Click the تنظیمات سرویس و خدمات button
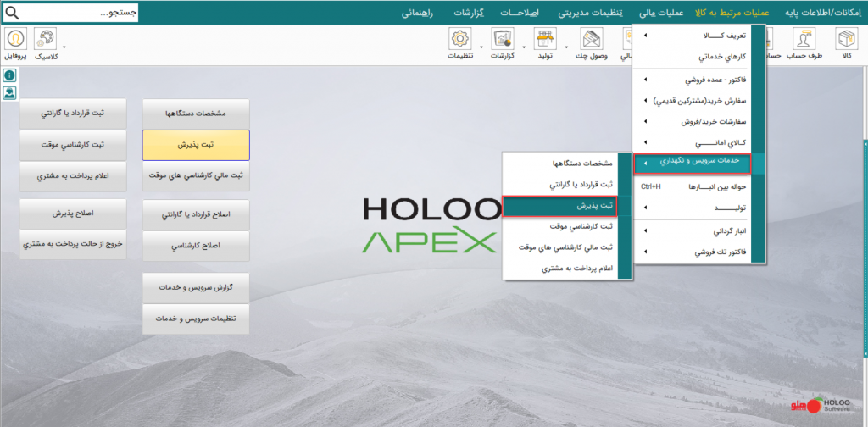 click(x=196, y=319)
